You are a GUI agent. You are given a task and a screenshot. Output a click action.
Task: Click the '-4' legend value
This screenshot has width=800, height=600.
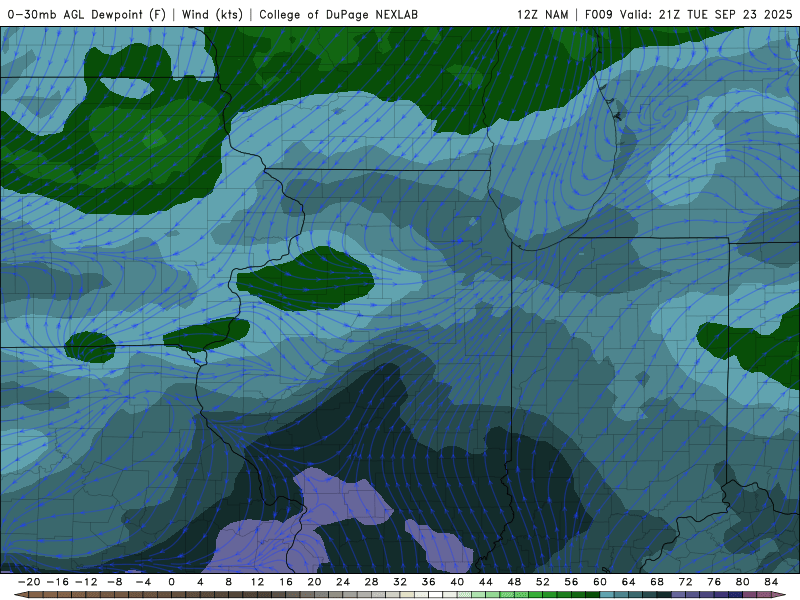[x=143, y=582]
